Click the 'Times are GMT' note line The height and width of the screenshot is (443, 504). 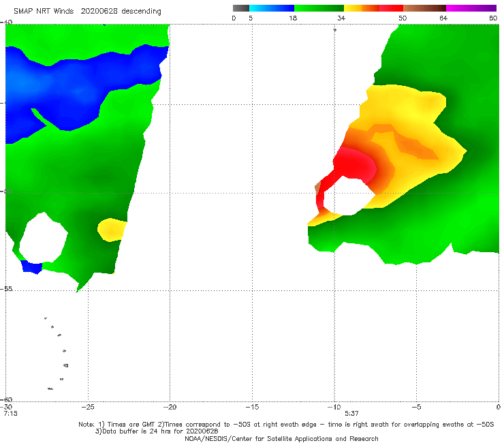click(x=286, y=425)
